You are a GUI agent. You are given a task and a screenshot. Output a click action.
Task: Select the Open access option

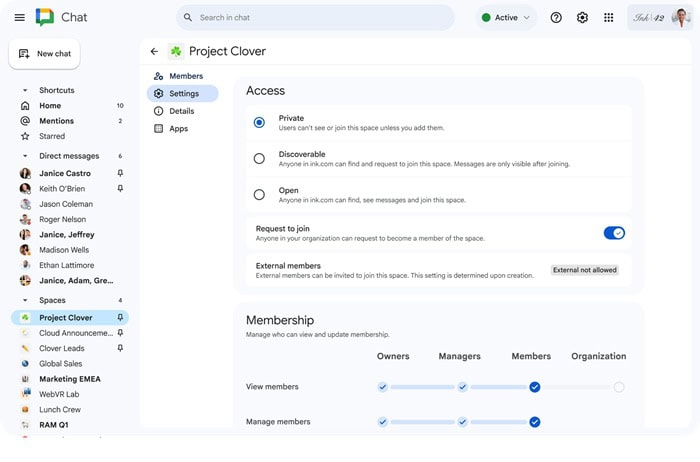(259, 195)
